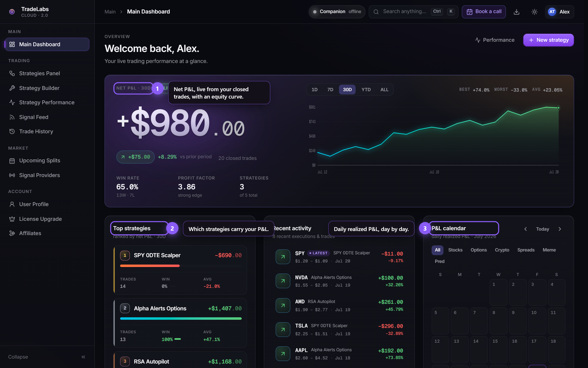
Task: Go to previous month in P&L calendar
Action: coord(526,229)
